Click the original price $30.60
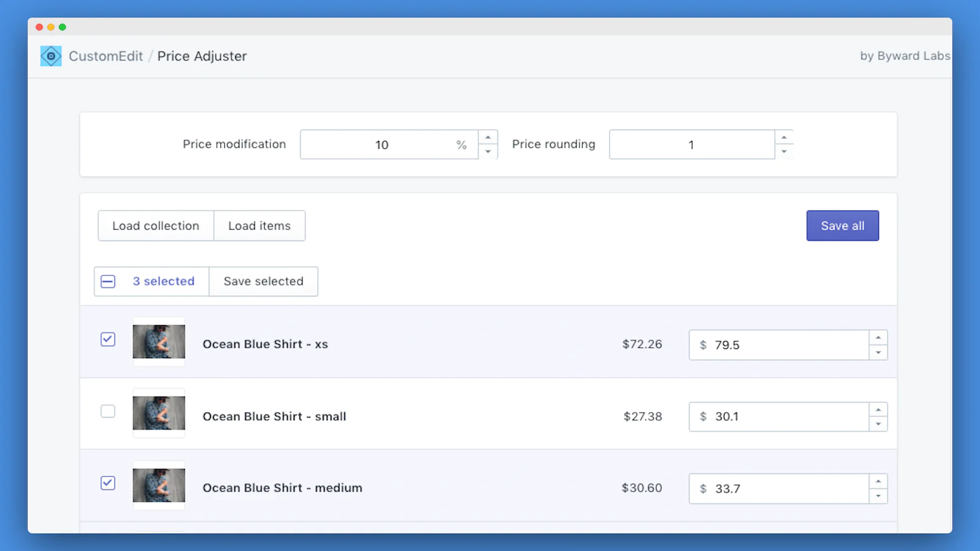 click(x=642, y=488)
